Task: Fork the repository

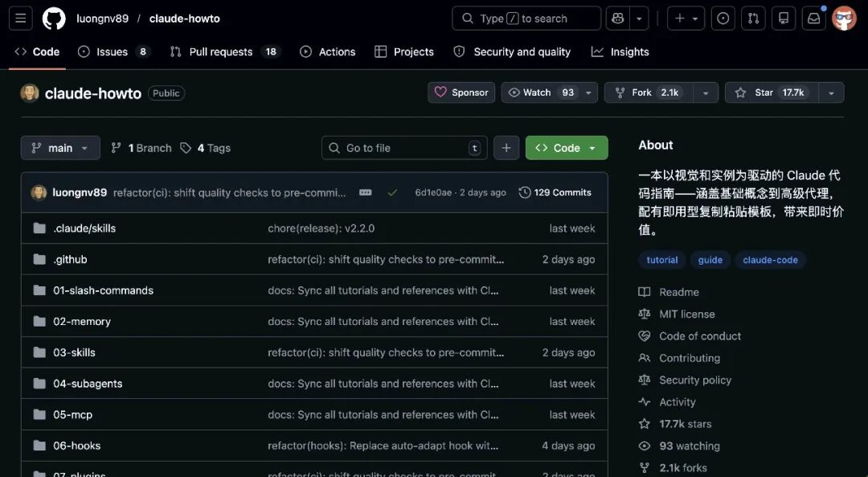Action: pyautogui.click(x=649, y=93)
